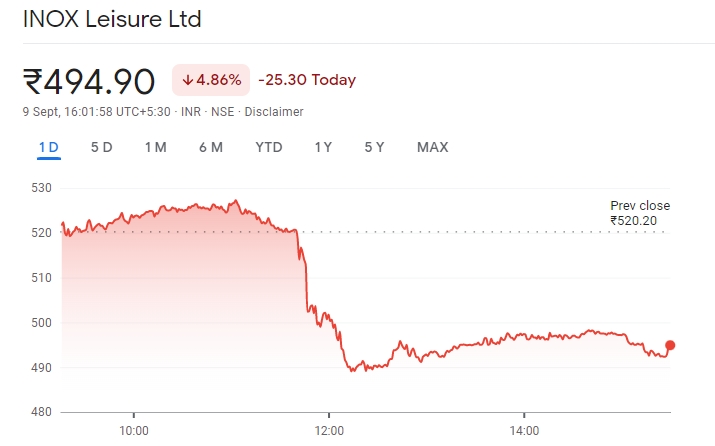Open the Disclaimer link
Screen dimensions: 715x446
274,112
